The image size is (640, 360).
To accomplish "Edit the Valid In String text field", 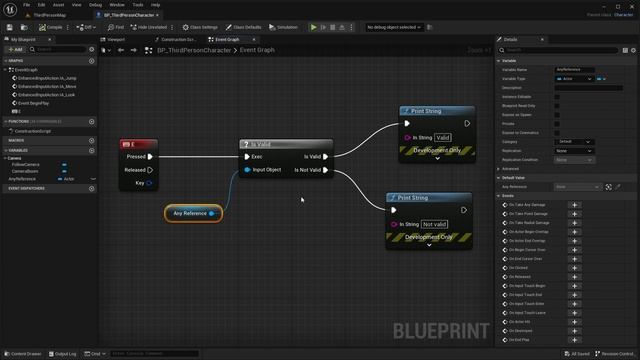I will point(443,138).
